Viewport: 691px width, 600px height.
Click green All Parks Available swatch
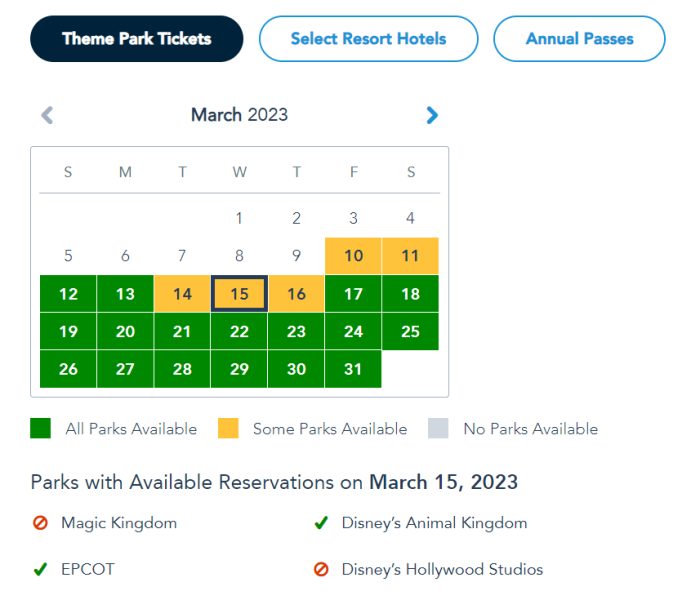[40, 429]
